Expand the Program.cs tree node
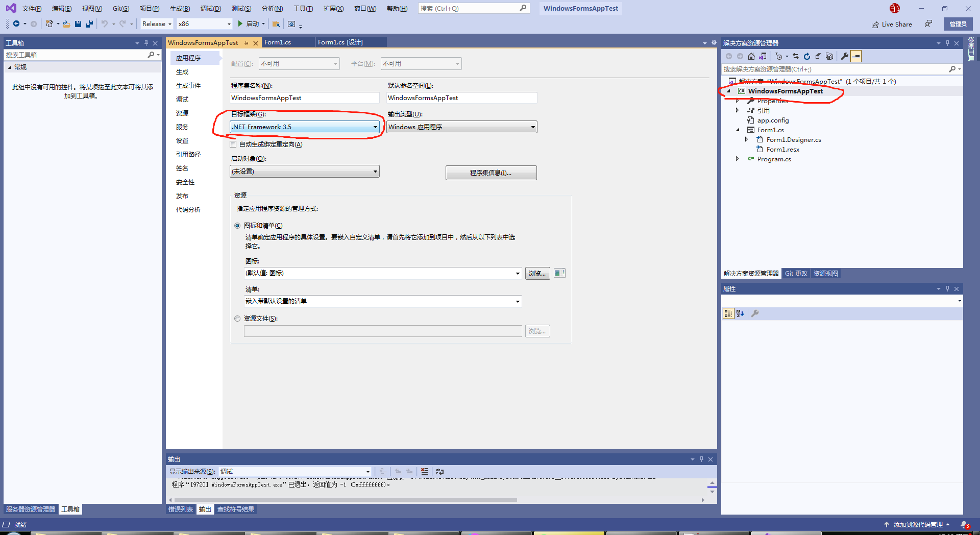Image resolution: width=980 pixels, height=535 pixels. pos(737,159)
